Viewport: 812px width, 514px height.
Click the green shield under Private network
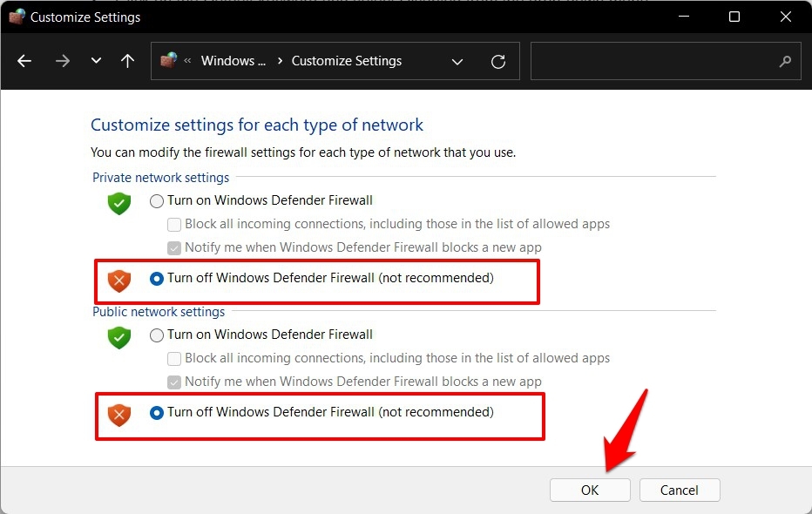pyautogui.click(x=119, y=202)
